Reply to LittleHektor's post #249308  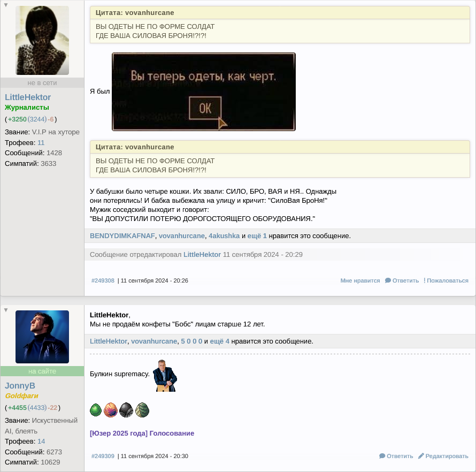pos(402,280)
